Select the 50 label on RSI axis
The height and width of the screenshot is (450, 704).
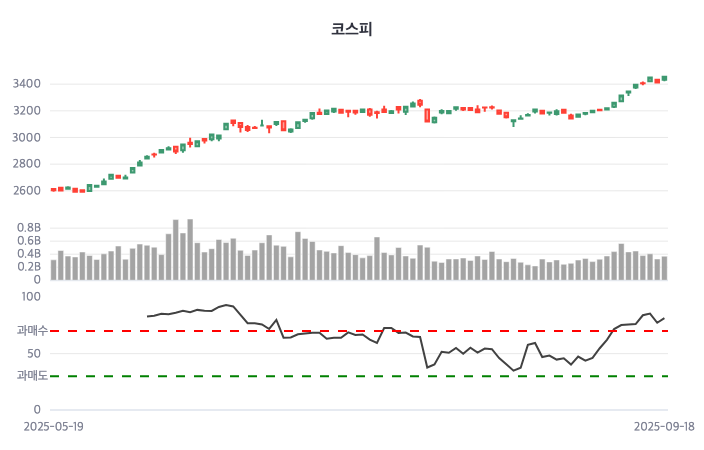(34, 353)
